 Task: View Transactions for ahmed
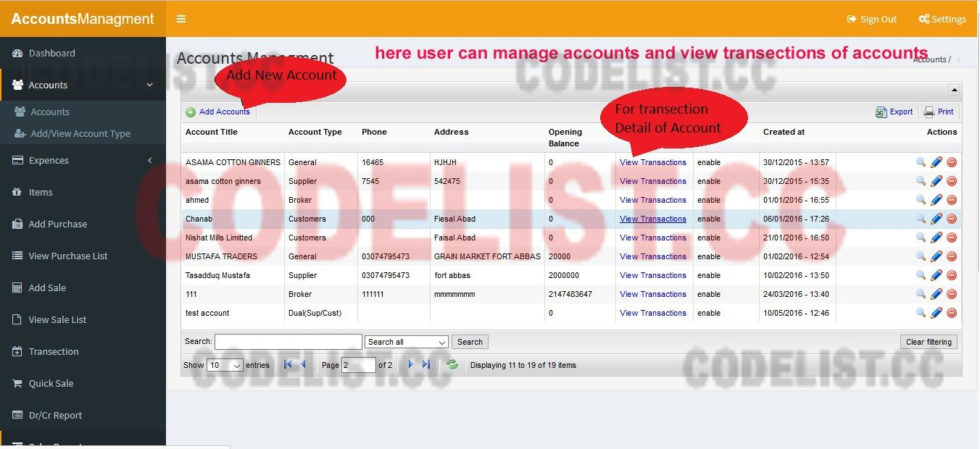pos(653,200)
